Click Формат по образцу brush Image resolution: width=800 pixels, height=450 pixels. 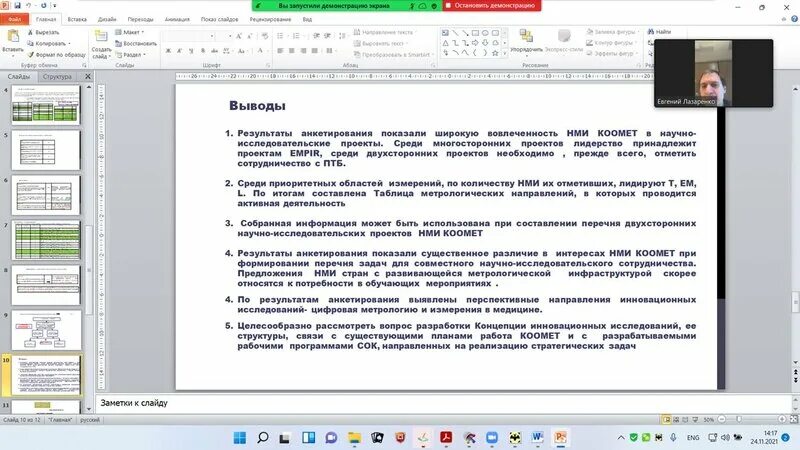pyautogui.click(x=56, y=54)
